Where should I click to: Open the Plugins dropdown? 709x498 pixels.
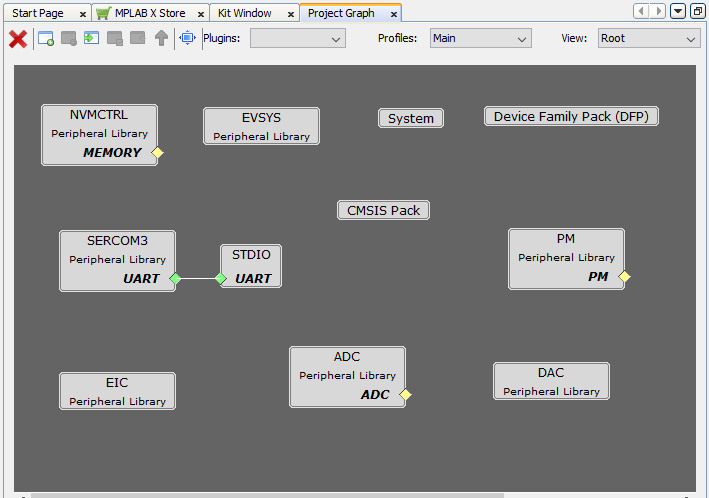[297, 39]
